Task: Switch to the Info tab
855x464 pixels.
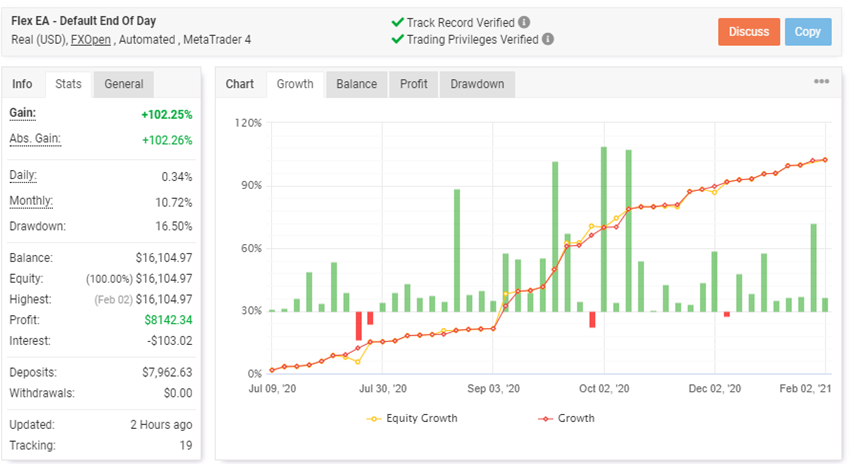Action: pyautogui.click(x=22, y=84)
